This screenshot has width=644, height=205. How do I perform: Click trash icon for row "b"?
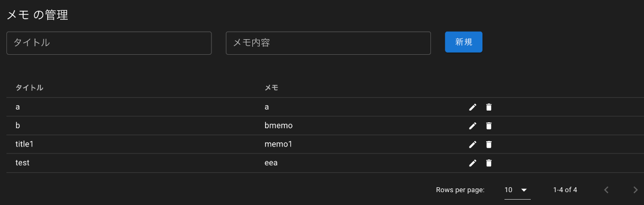(x=488, y=126)
